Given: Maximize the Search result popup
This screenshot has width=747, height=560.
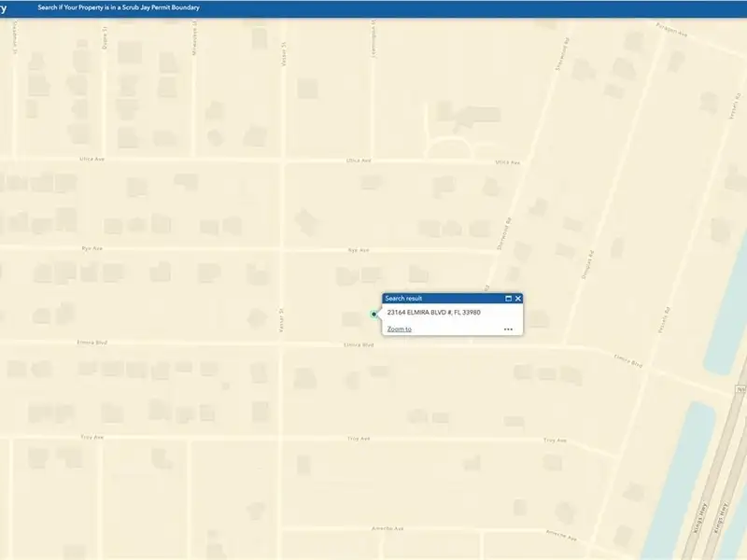Looking at the screenshot, I should point(508,299).
